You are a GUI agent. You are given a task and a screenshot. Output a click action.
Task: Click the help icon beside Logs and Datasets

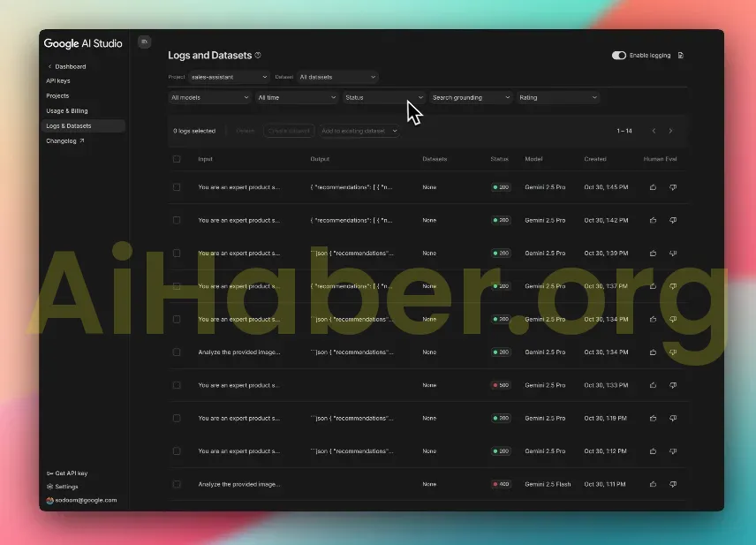tap(258, 56)
